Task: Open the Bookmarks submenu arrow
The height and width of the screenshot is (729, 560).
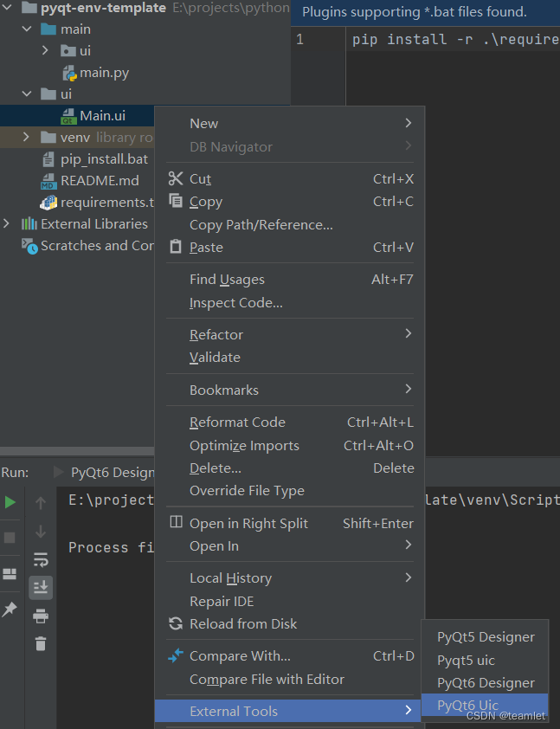Action: (x=408, y=389)
